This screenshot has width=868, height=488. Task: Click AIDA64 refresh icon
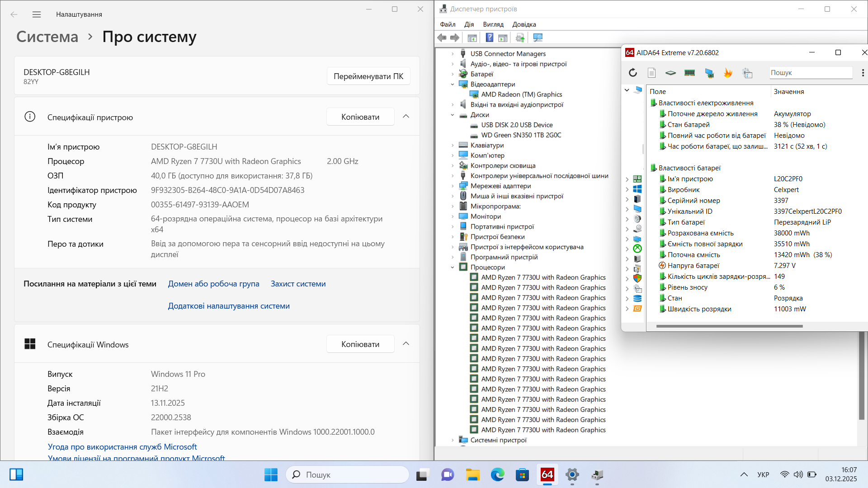pos(632,73)
